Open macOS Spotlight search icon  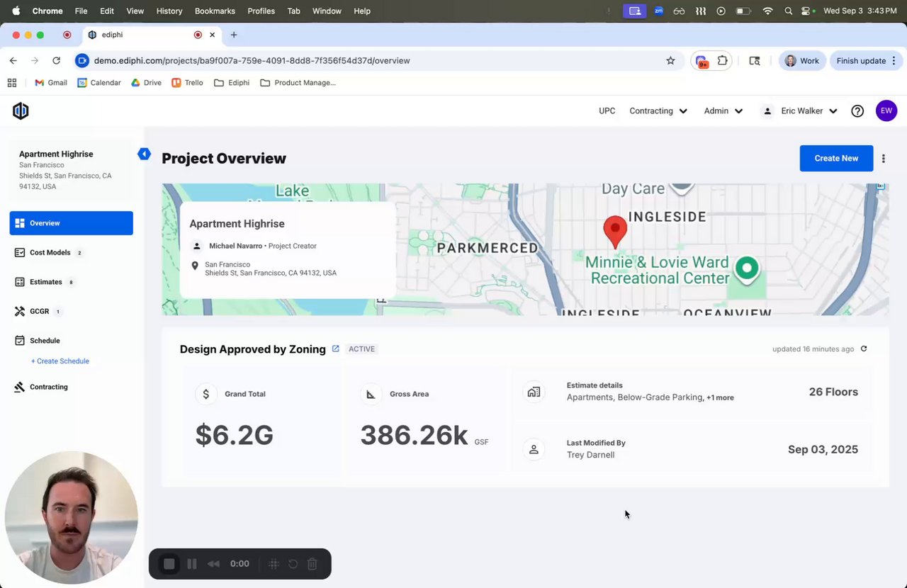(789, 11)
